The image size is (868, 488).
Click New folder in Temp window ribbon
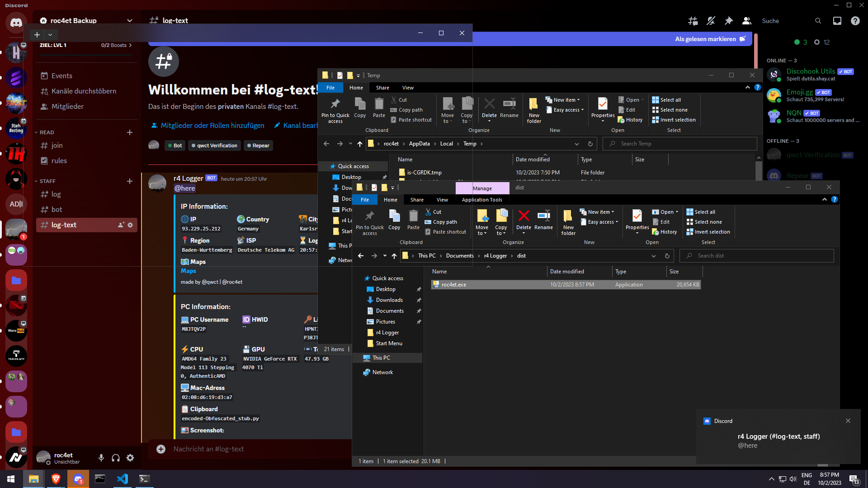(x=534, y=110)
